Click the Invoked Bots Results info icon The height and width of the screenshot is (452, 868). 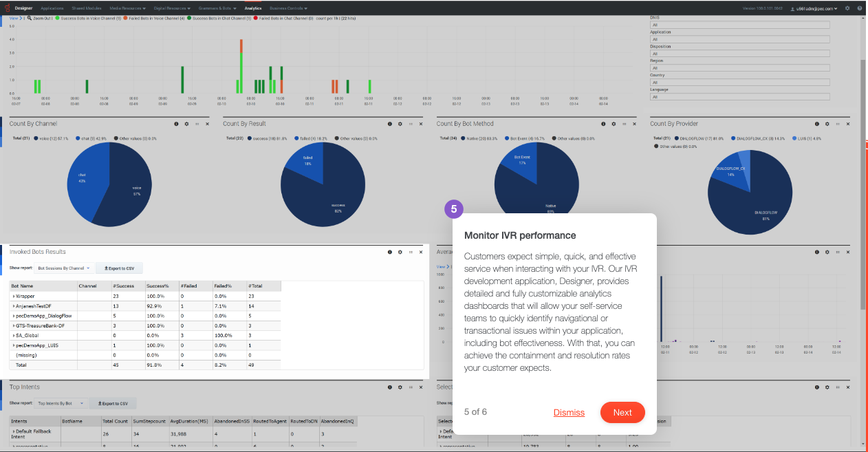coord(389,252)
